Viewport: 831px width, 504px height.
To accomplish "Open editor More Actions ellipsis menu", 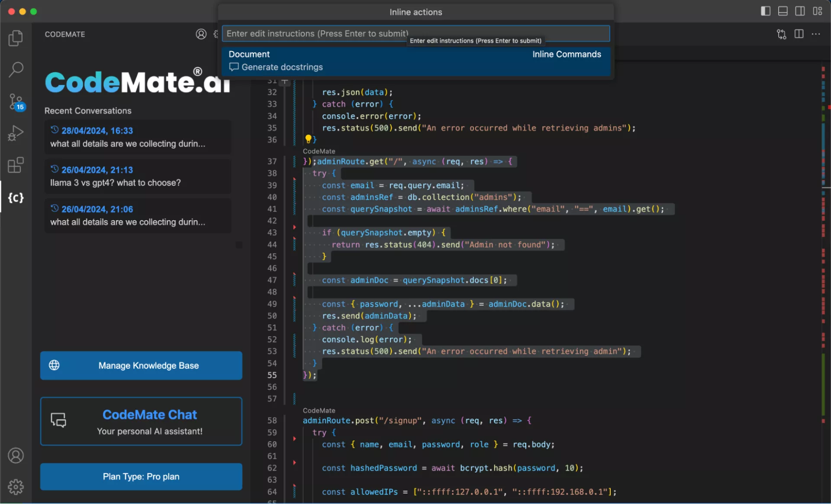I will click(x=816, y=34).
